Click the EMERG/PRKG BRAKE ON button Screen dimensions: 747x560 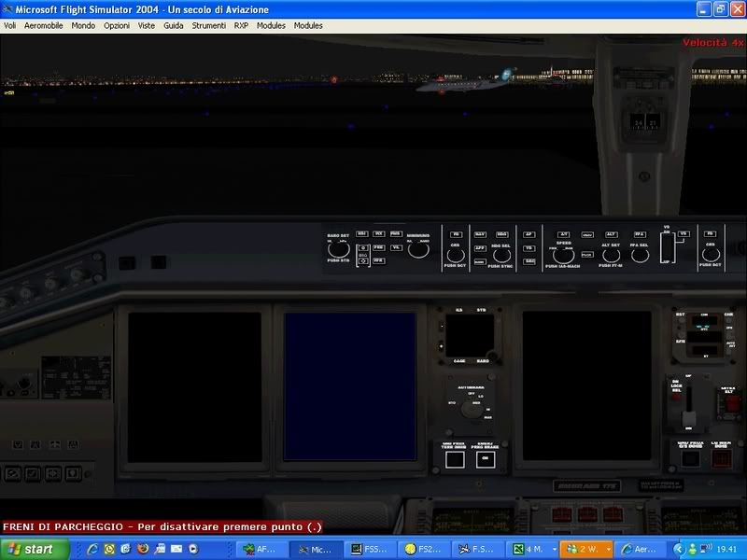tap(485, 459)
